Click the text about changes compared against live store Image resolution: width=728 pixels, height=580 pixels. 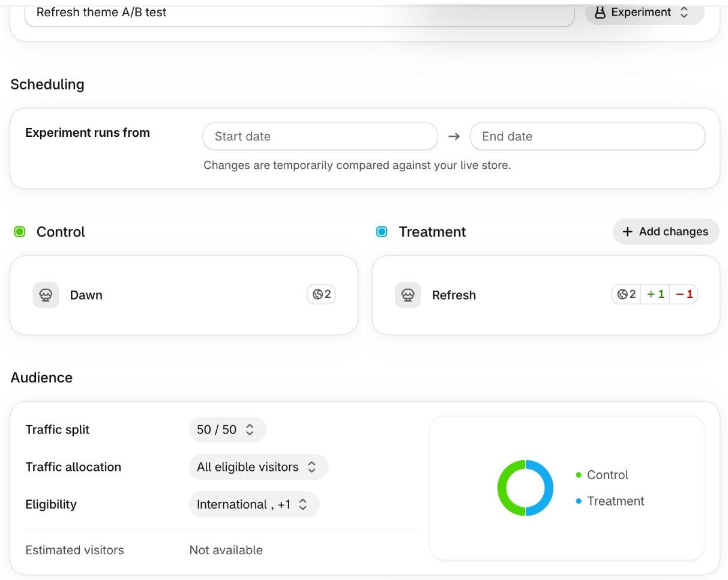[357, 165]
